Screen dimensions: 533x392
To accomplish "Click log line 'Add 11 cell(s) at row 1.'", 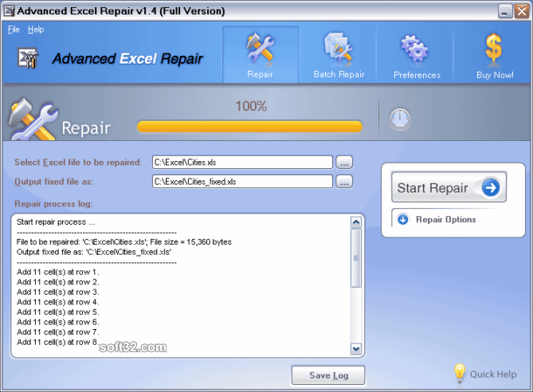I will 58,272.
